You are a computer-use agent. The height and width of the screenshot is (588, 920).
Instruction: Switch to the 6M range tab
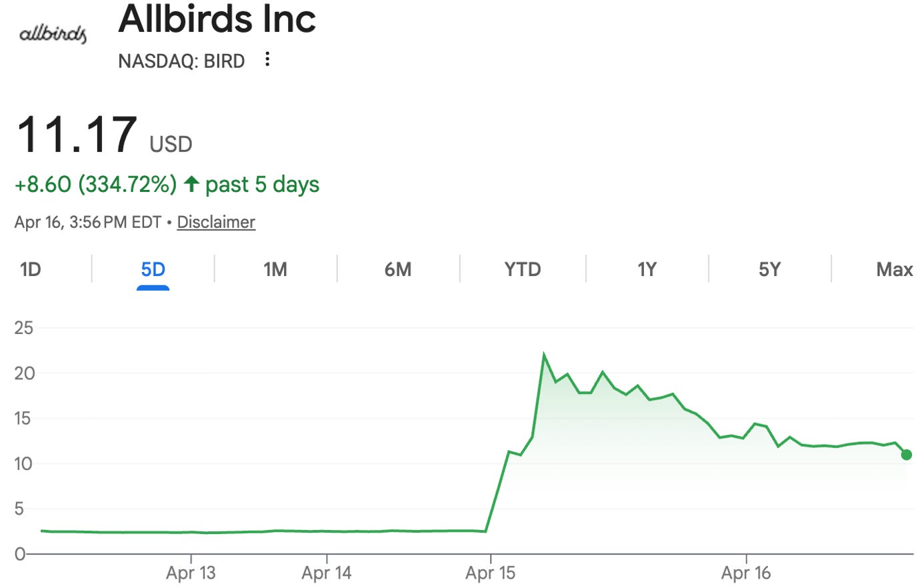click(x=398, y=269)
